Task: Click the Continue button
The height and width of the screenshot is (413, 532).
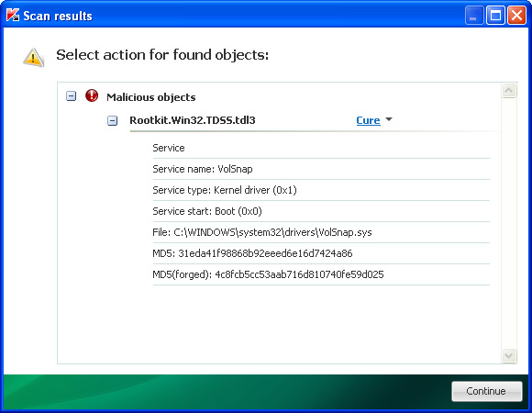Action: click(486, 391)
